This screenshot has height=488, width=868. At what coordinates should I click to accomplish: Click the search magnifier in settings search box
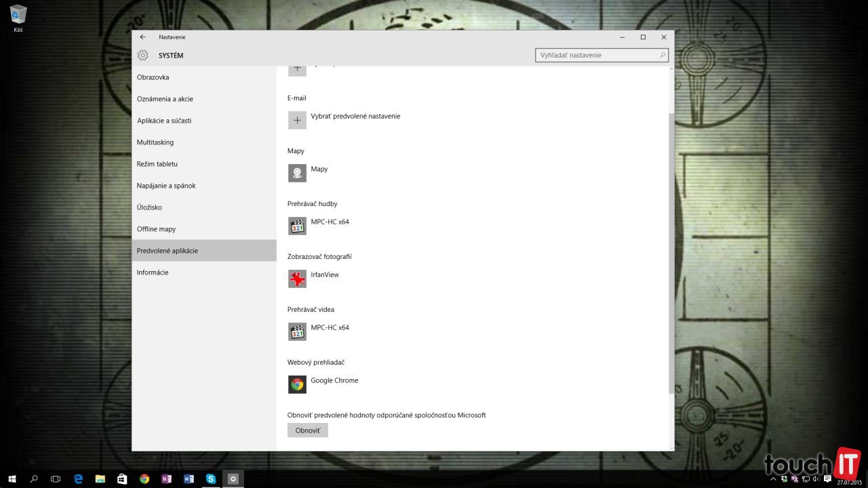click(x=663, y=55)
